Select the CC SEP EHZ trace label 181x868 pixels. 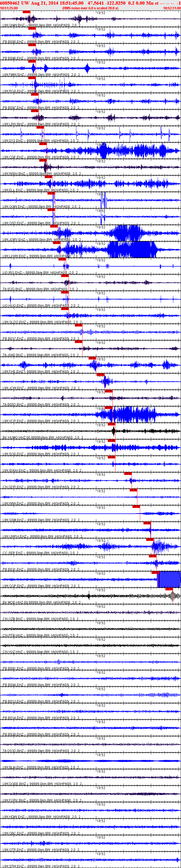pyautogui.click(x=41, y=554)
